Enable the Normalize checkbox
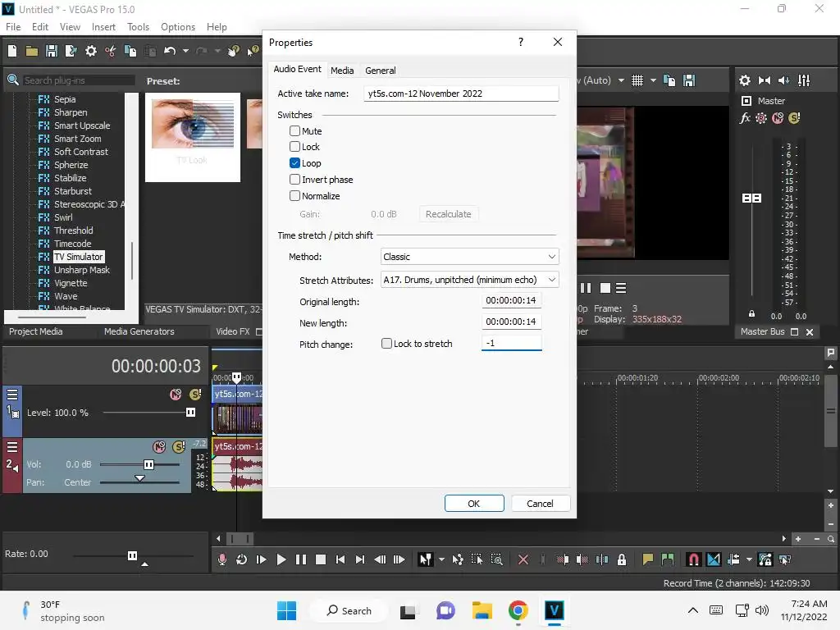Viewport: 840px width, 630px height. click(294, 195)
